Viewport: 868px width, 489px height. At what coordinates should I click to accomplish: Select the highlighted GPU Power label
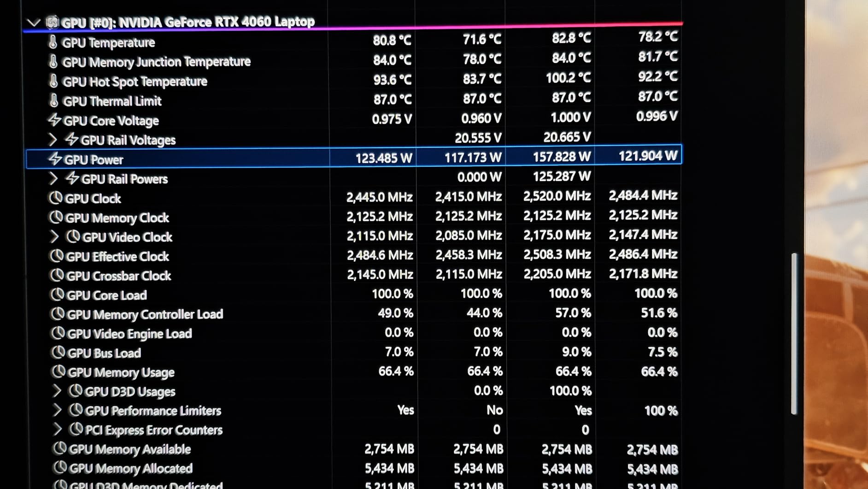(94, 160)
